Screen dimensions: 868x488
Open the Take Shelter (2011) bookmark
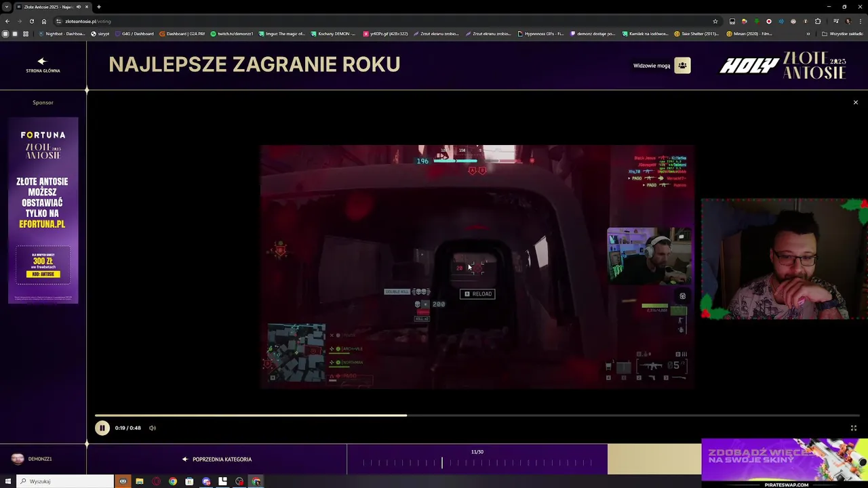click(696, 33)
